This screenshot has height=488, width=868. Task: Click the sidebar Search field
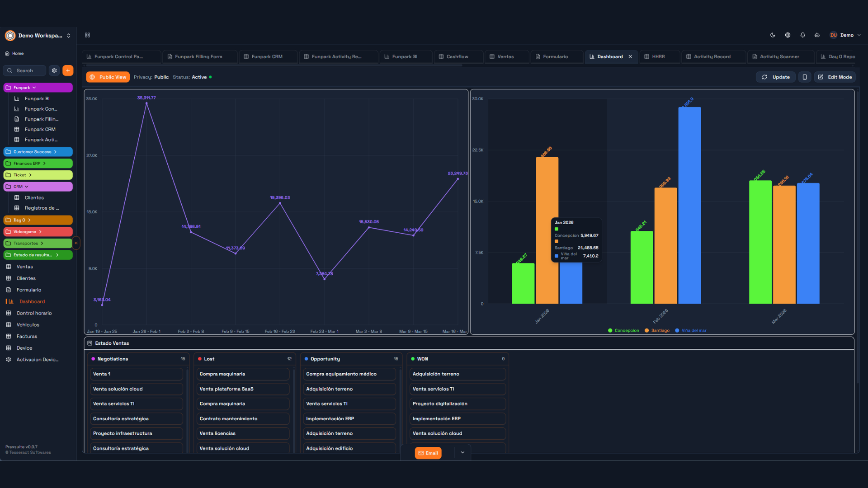25,70
